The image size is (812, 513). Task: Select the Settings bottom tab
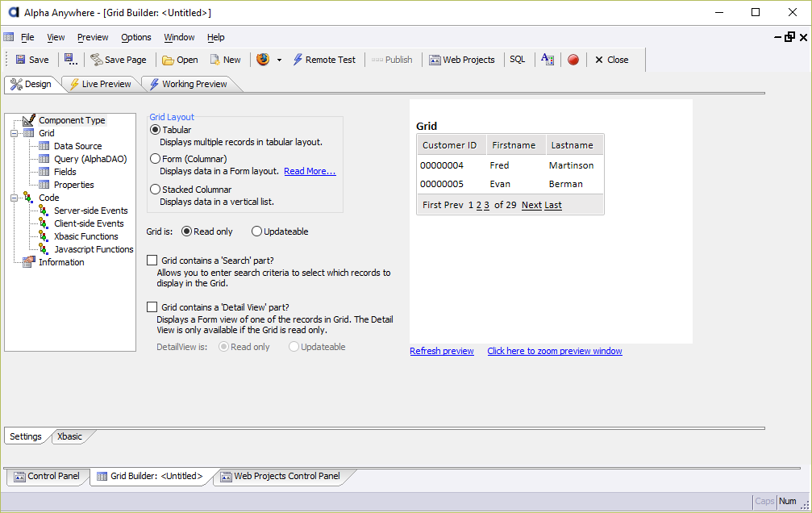point(25,436)
